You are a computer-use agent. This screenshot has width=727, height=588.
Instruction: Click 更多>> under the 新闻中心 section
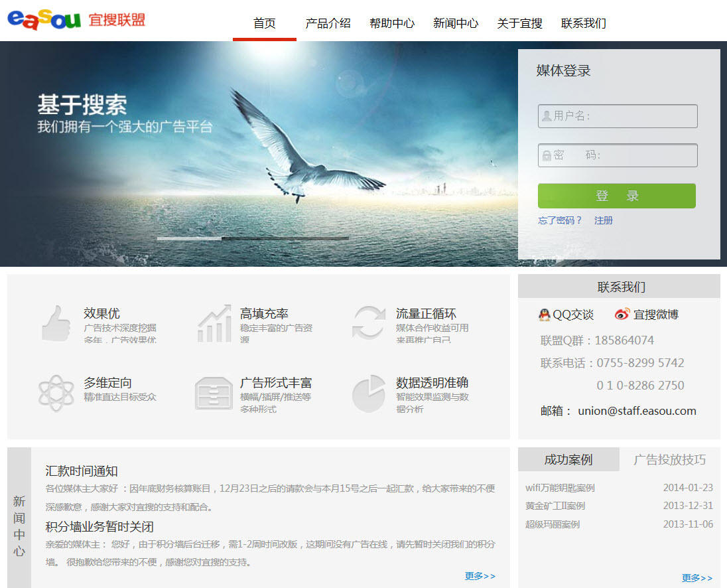479,576
